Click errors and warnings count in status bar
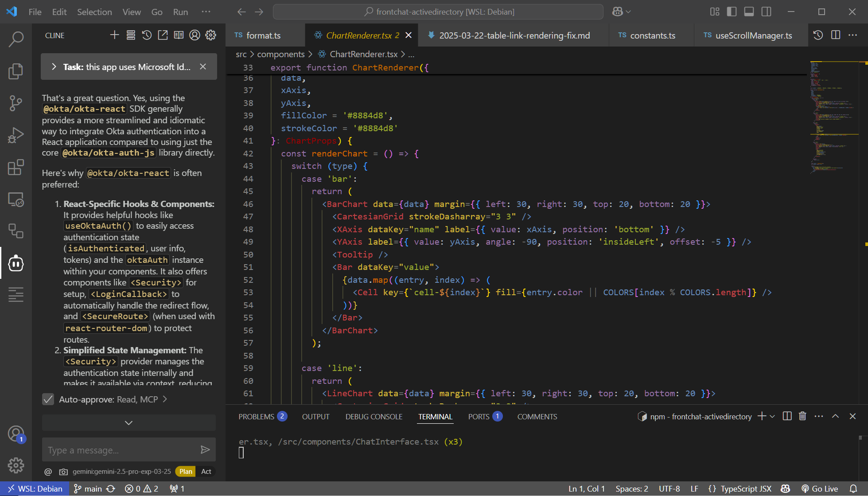Viewport: 868px width, 496px height. (x=142, y=488)
